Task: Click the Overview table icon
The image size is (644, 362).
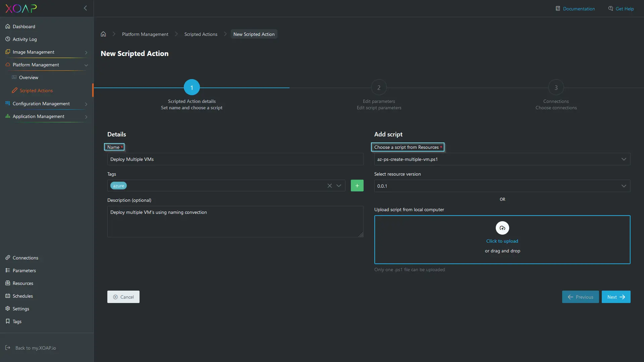Action: pyautogui.click(x=14, y=77)
